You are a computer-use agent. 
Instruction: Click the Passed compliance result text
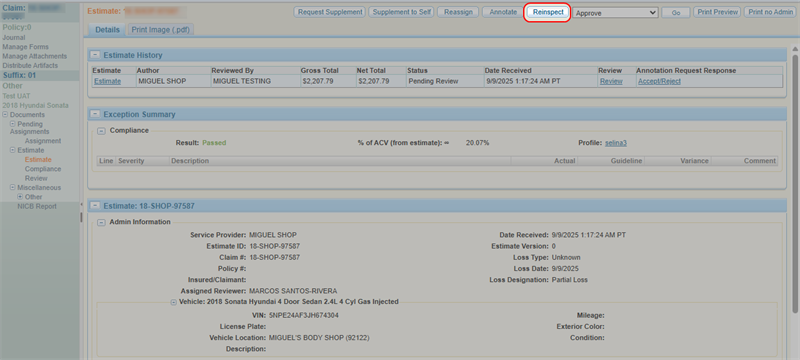[x=214, y=143]
